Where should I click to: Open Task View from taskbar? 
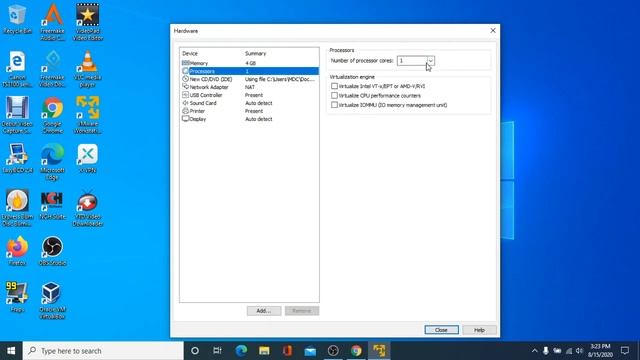click(218, 351)
